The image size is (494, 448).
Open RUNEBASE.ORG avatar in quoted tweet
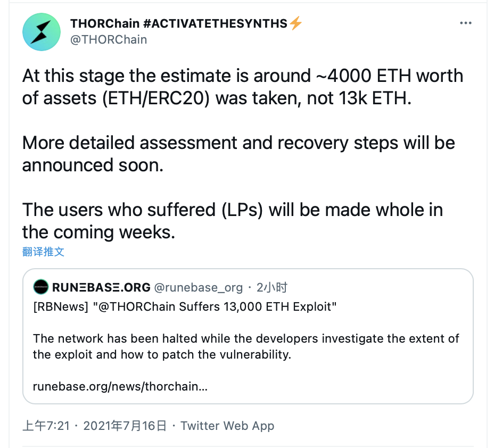click(40, 287)
